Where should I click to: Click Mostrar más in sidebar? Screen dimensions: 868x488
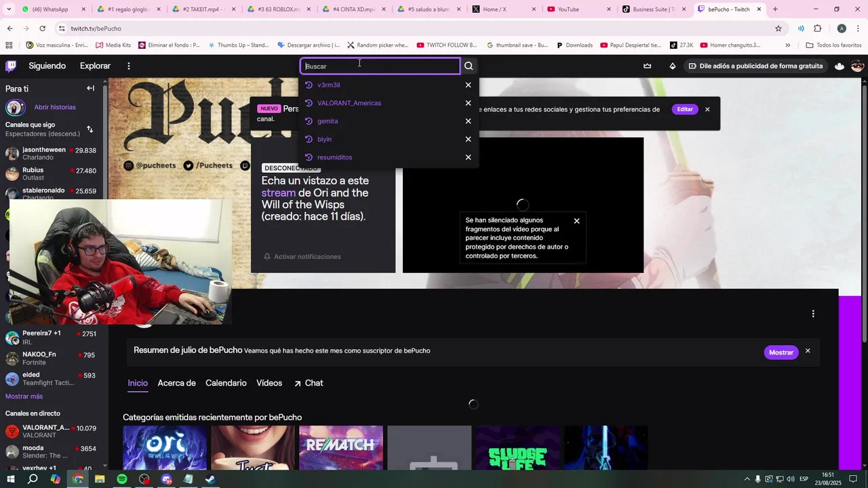click(24, 396)
